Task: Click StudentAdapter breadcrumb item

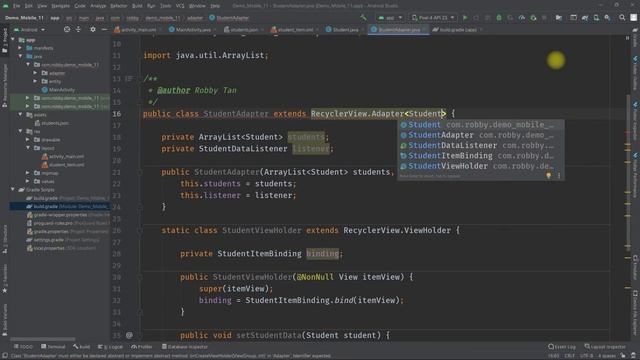Action: pyautogui.click(x=229, y=18)
